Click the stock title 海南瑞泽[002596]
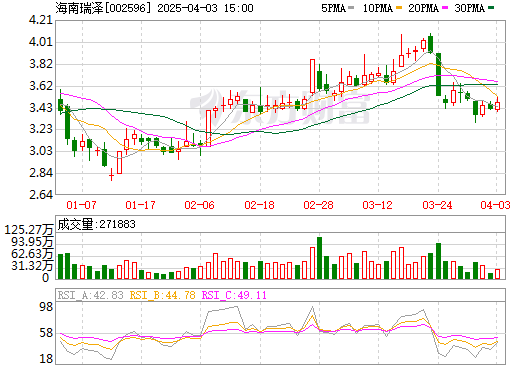520x365 pixels. pyautogui.click(x=104, y=8)
